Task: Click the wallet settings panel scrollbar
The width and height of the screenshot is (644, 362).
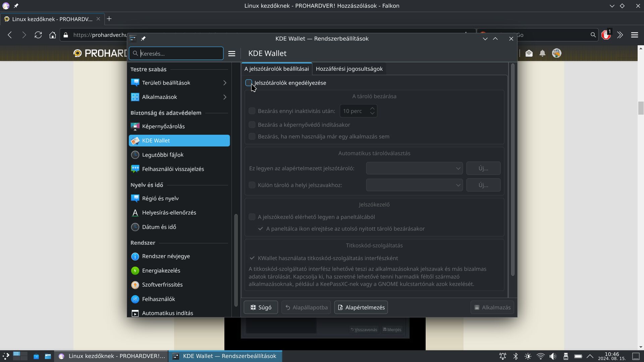Action: click(x=513, y=170)
